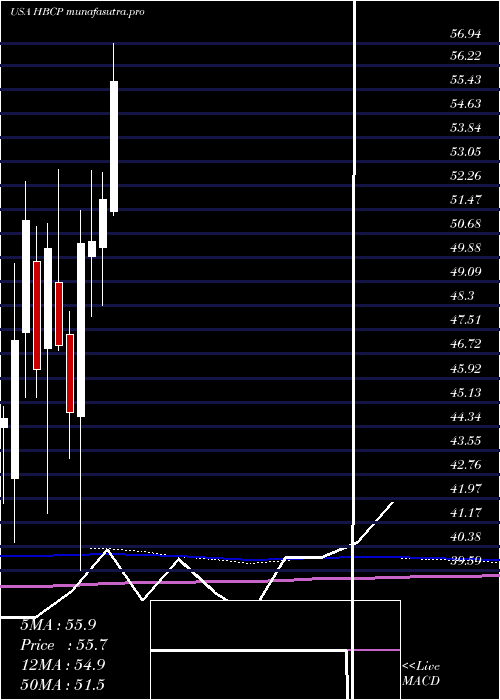This screenshot has height=700, width=500.
Task: Click the 56.22 price axis label
Action: [x=466, y=55]
